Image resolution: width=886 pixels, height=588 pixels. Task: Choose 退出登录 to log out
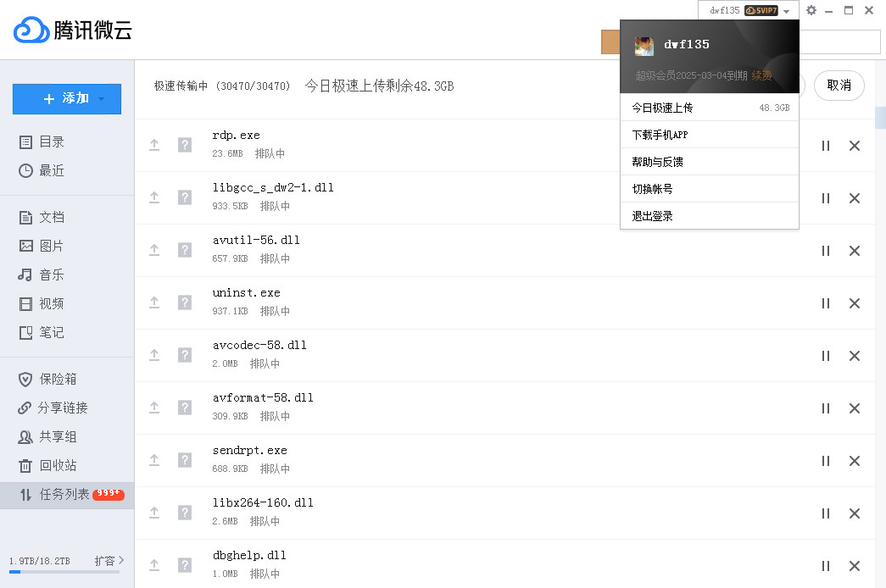pos(709,216)
